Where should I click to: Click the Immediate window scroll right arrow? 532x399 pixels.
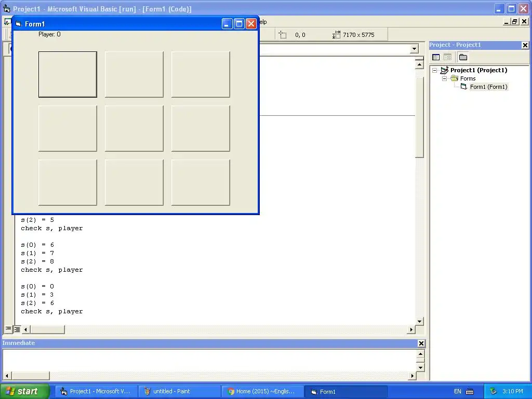(x=412, y=376)
